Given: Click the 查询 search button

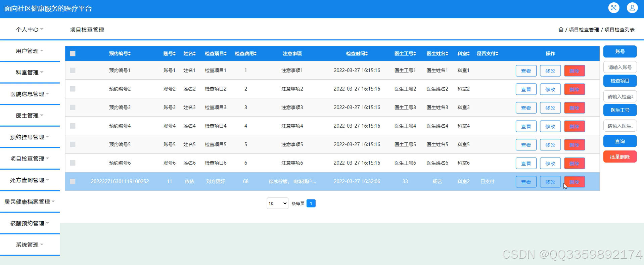Looking at the screenshot, I should 620,141.
